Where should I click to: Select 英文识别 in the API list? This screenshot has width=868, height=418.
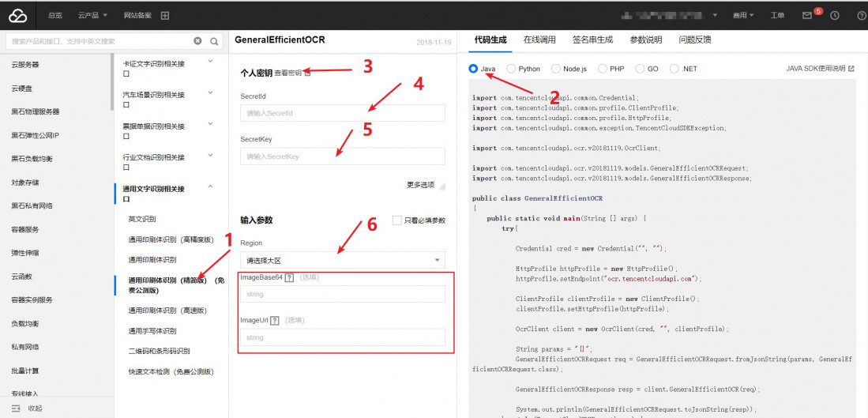[142, 218]
